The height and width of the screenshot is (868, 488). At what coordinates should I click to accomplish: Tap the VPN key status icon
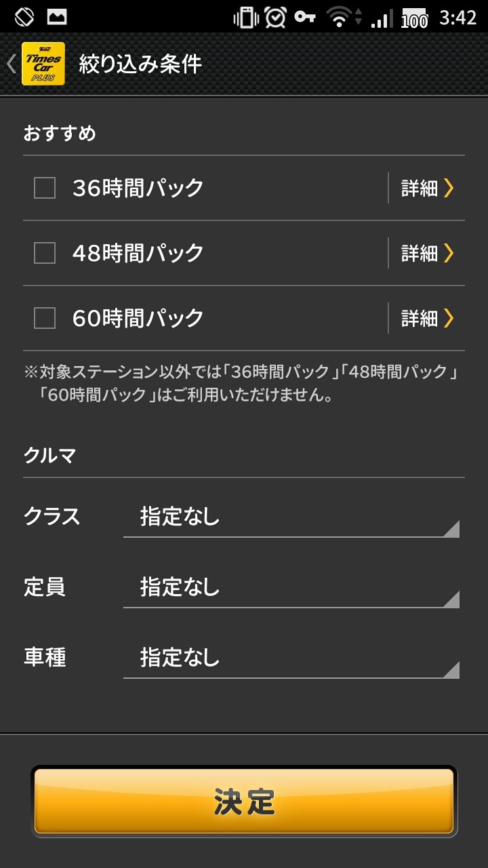[305, 17]
